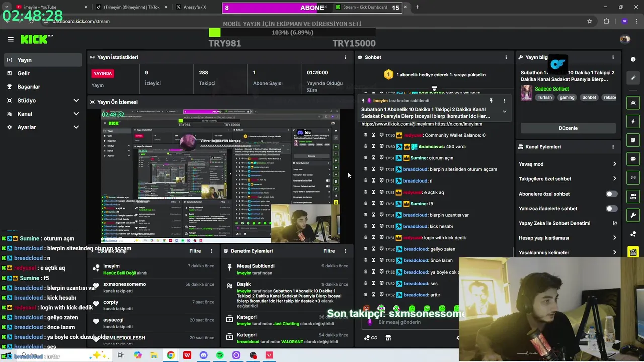Open a new browser tab with the plus button

[417, 7]
